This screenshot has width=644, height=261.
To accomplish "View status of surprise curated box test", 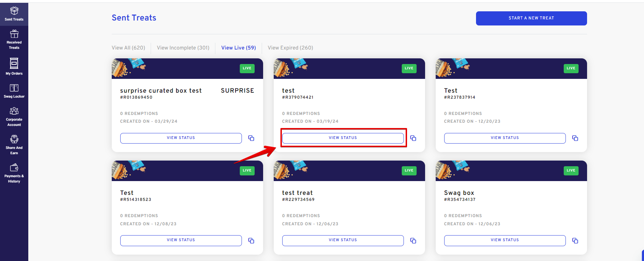I will 181,138.
